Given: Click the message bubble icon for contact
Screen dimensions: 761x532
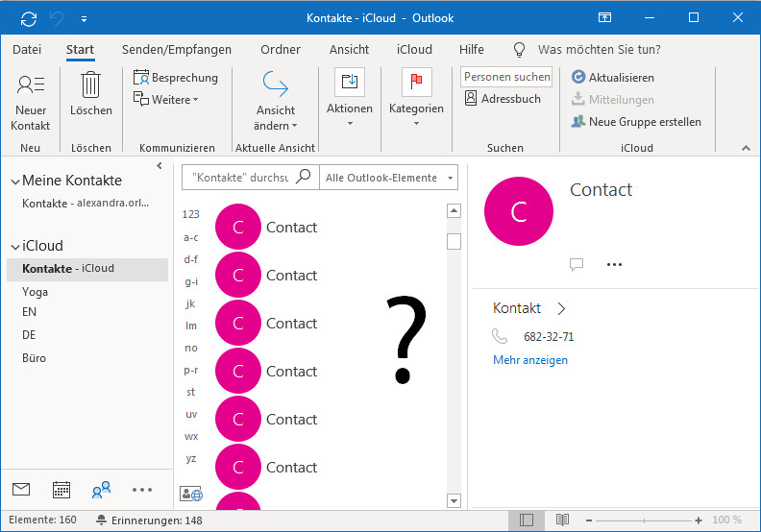Looking at the screenshot, I should click(x=577, y=264).
